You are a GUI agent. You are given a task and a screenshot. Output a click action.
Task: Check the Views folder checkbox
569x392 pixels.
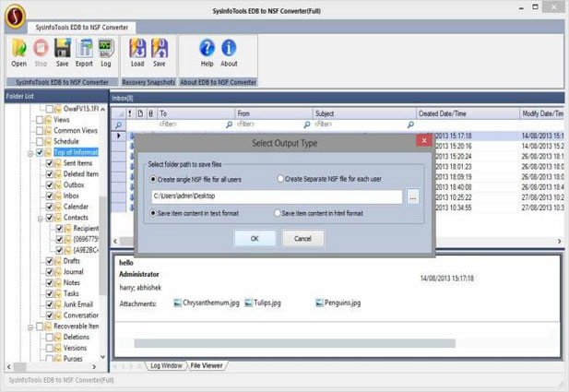click(40, 120)
